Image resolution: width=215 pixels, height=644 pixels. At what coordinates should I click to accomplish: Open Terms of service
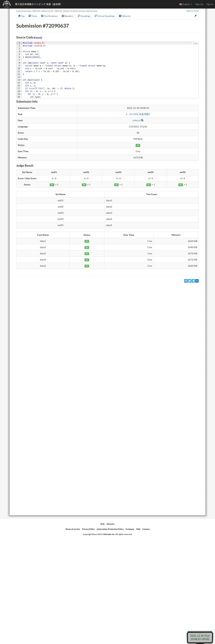[73, 529]
